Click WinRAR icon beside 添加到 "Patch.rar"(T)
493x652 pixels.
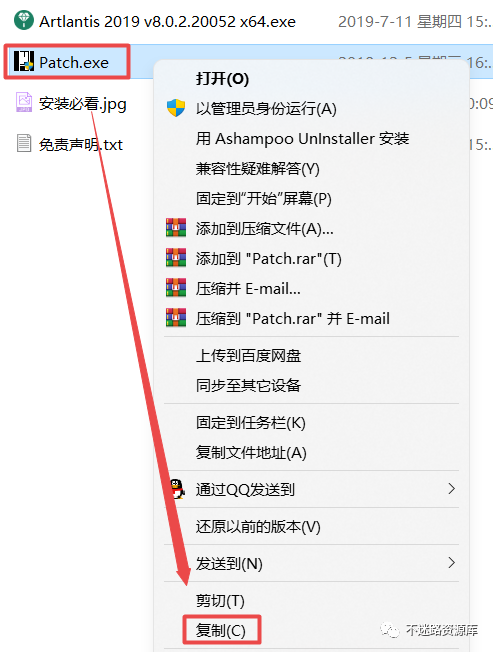176,258
